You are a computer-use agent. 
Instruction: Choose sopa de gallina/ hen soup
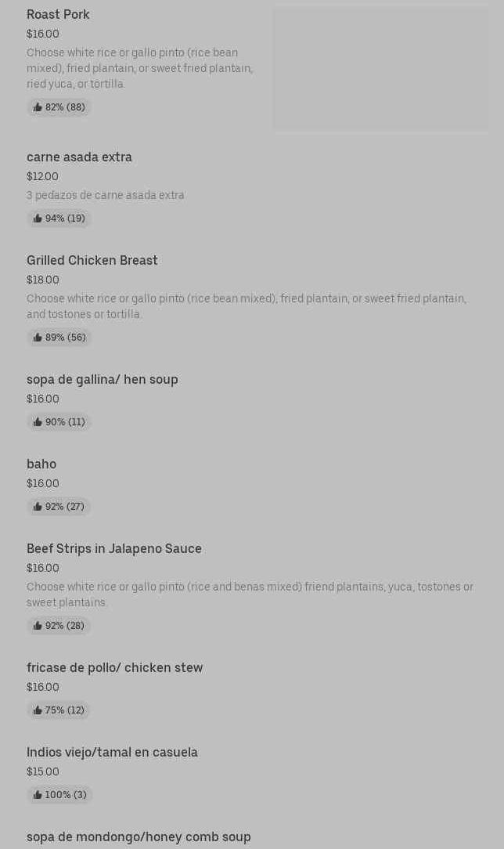coord(102,379)
